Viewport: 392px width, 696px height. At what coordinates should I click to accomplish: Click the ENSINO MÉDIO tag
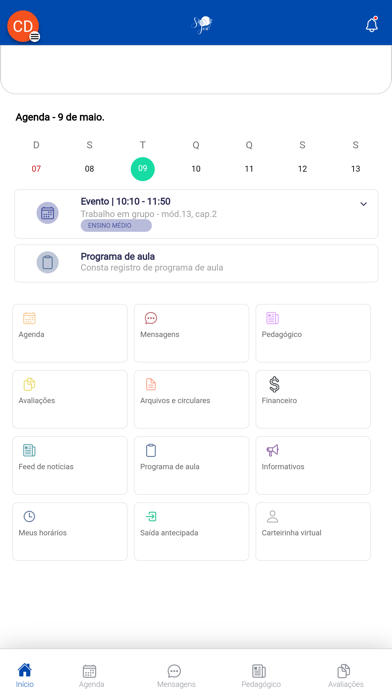tap(116, 225)
